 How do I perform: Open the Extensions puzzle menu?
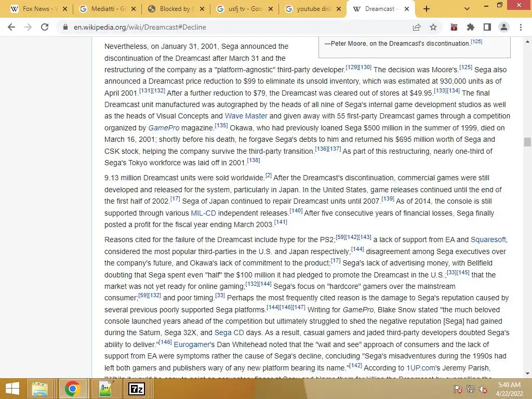click(471, 27)
